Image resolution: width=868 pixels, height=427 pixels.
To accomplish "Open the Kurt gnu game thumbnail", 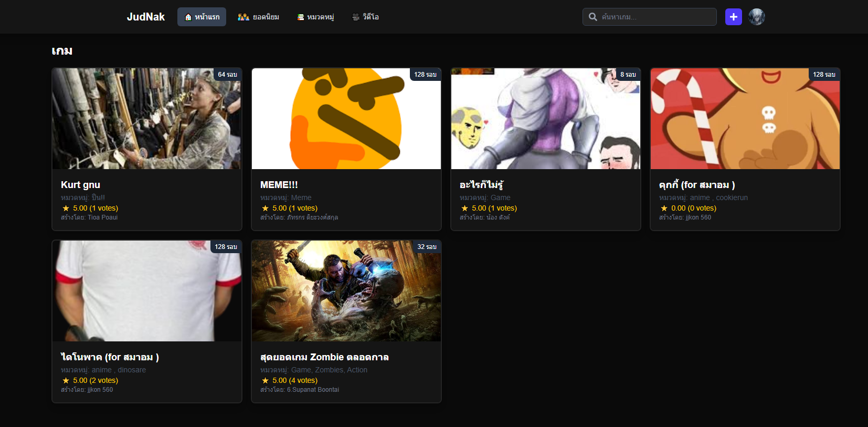I will (147, 119).
